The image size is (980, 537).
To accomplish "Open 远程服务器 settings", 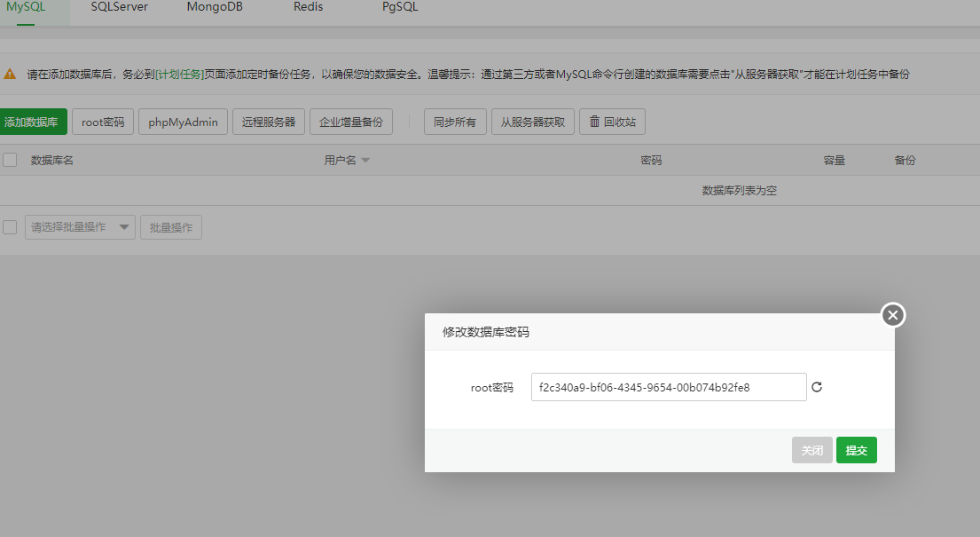I will [x=269, y=122].
